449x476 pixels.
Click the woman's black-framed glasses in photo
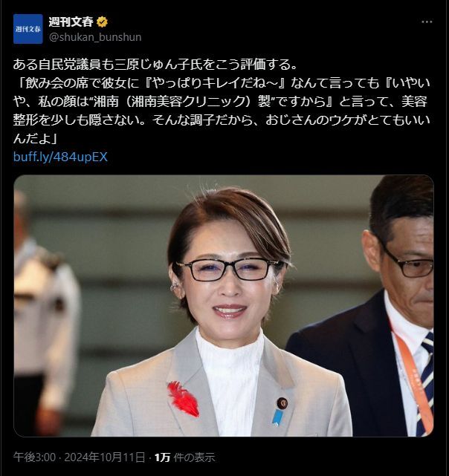click(x=230, y=269)
